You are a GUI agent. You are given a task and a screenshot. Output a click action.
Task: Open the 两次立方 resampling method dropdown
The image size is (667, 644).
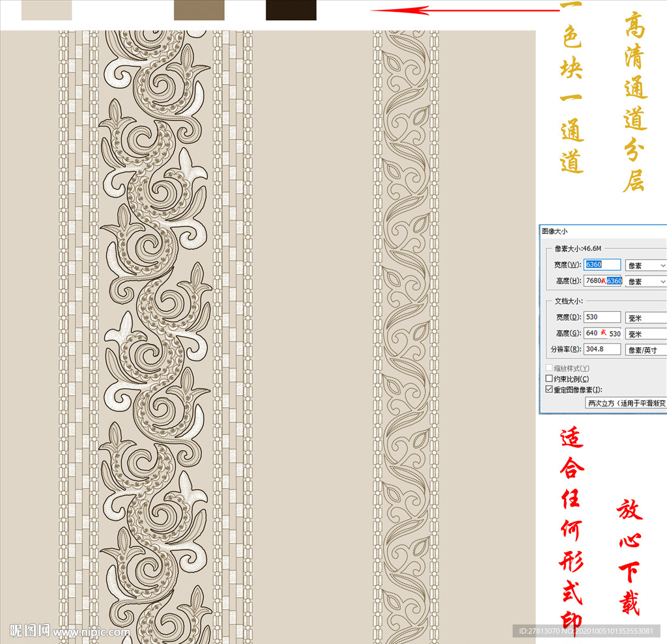626,403
